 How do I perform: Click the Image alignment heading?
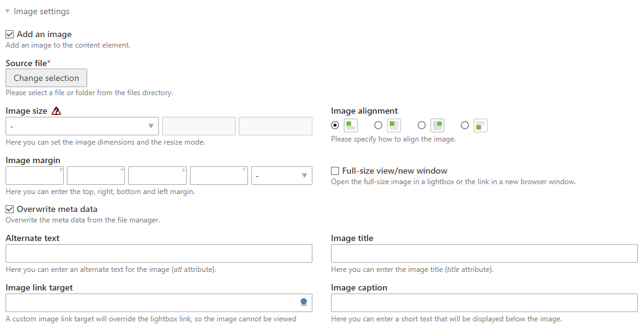point(364,111)
